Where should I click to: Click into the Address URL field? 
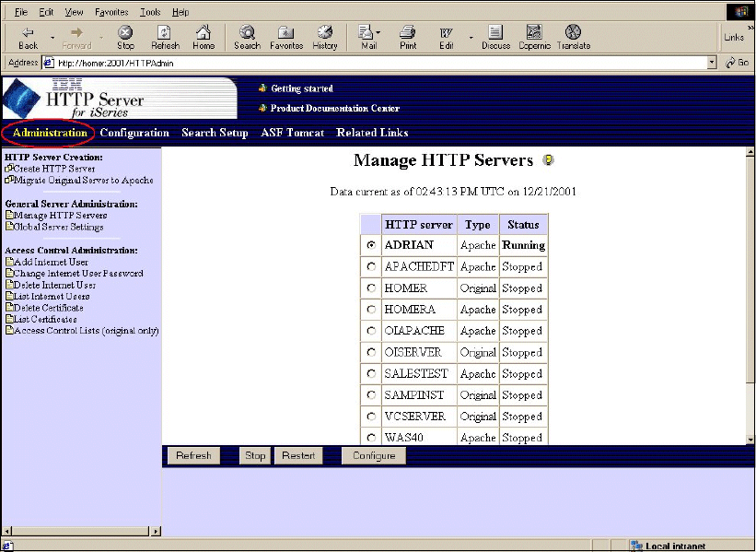click(368, 63)
